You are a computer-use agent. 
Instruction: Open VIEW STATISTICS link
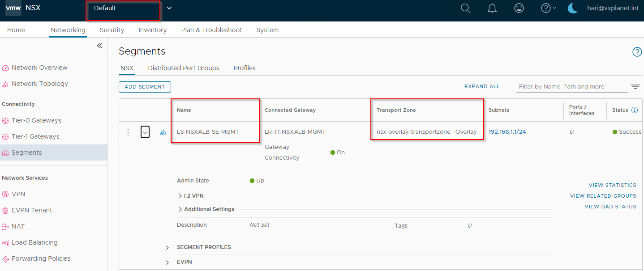[613, 185]
